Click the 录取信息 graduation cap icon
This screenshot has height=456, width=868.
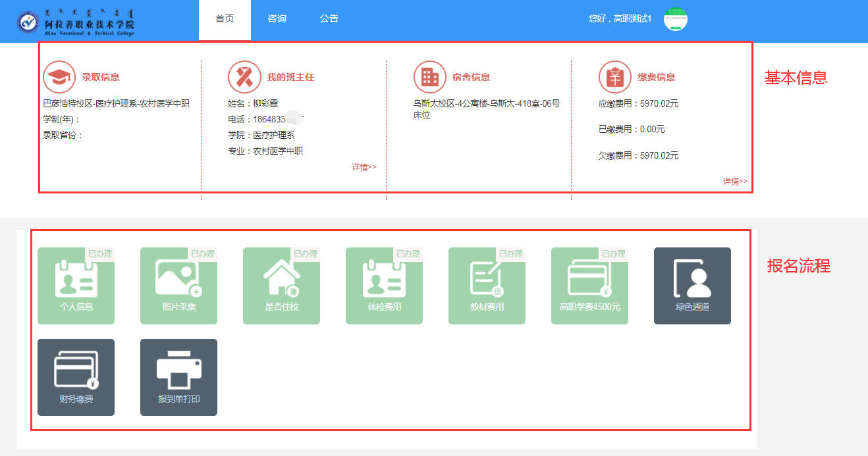click(59, 77)
